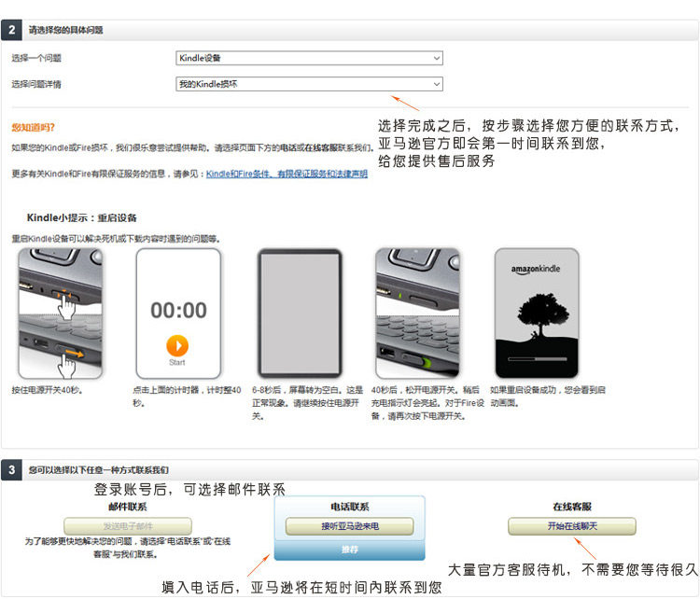The width and height of the screenshot is (700, 599).
Task: Open the 'Kindle设备' problem dropdown
Action: tap(309, 58)
